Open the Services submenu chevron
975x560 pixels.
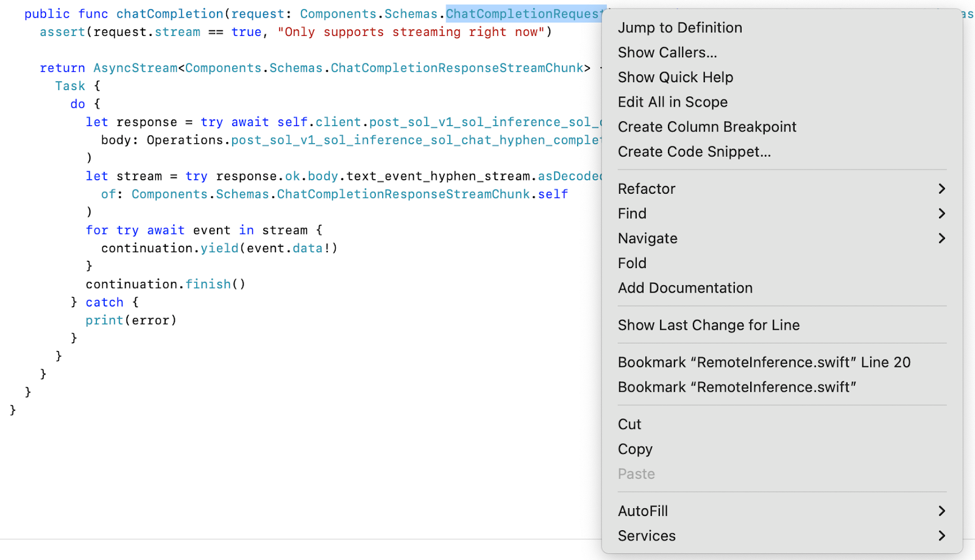(941, 536)
